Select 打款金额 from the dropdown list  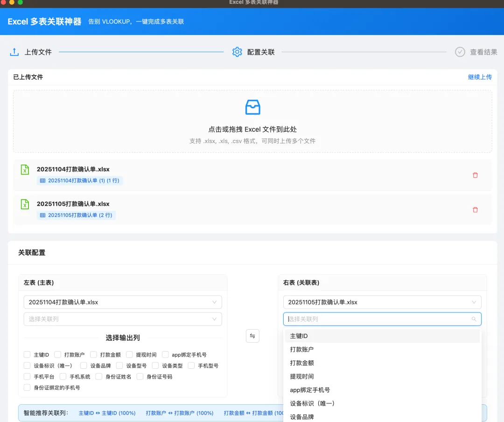click(382, 363)
